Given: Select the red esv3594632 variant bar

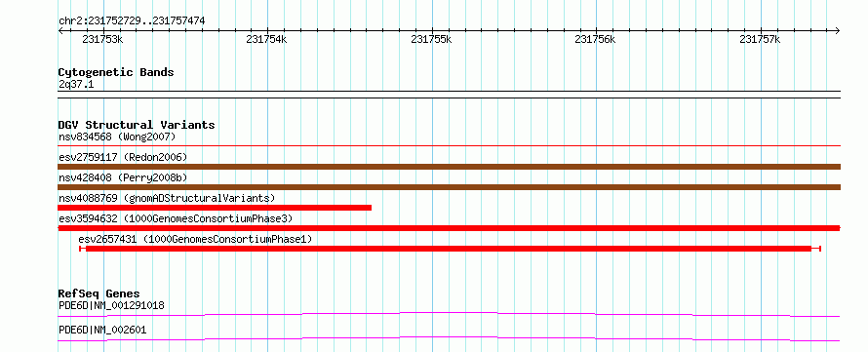Looking at the screenshot, I should 449,228.
